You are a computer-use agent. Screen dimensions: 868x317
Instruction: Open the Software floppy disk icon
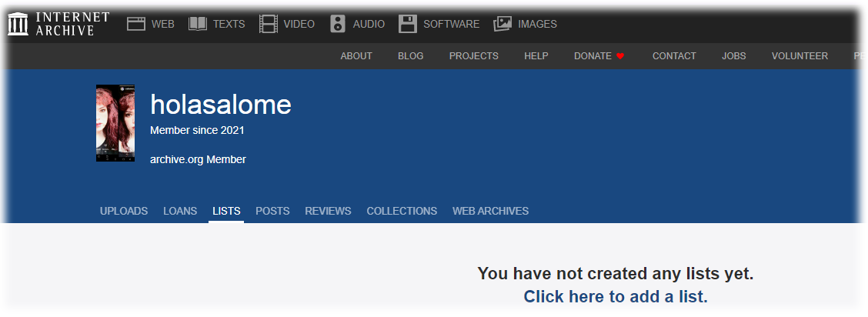pos(407,24)
